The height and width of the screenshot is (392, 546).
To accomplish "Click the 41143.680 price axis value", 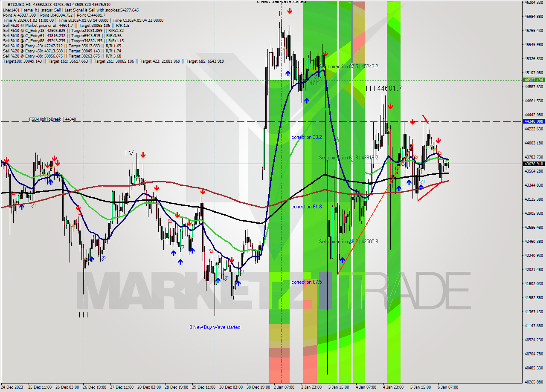I will [534, 326].
